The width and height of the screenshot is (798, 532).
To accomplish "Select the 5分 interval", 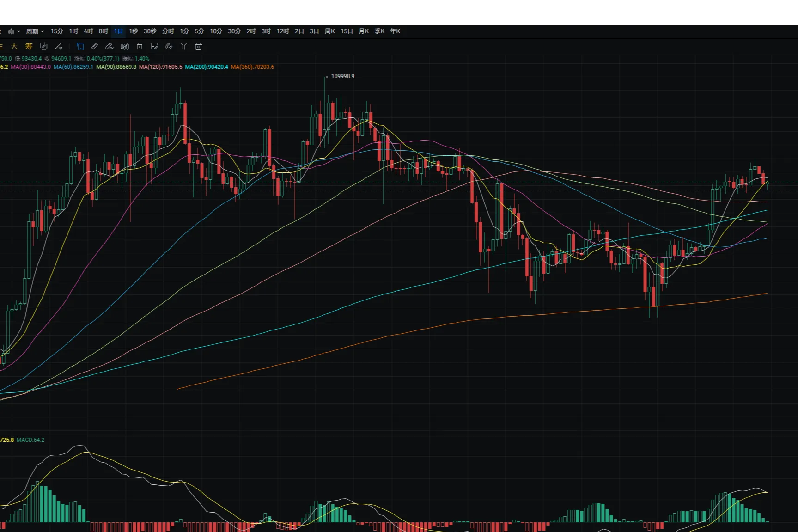I will (199, 31).
